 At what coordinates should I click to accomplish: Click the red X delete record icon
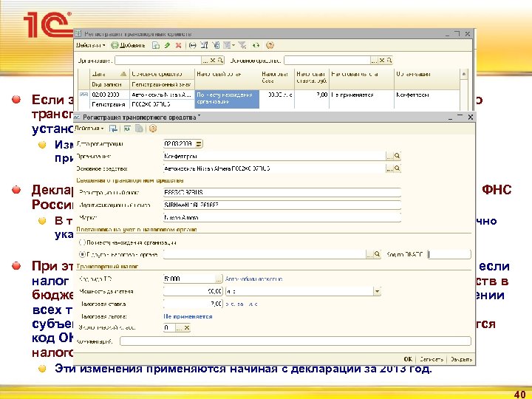[178, 45]
